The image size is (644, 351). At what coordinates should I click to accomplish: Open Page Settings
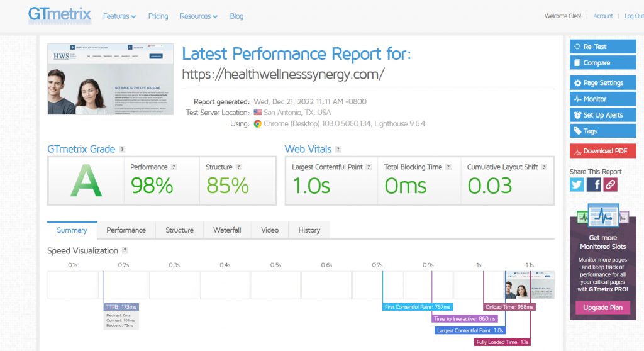[x=602, y=82]
